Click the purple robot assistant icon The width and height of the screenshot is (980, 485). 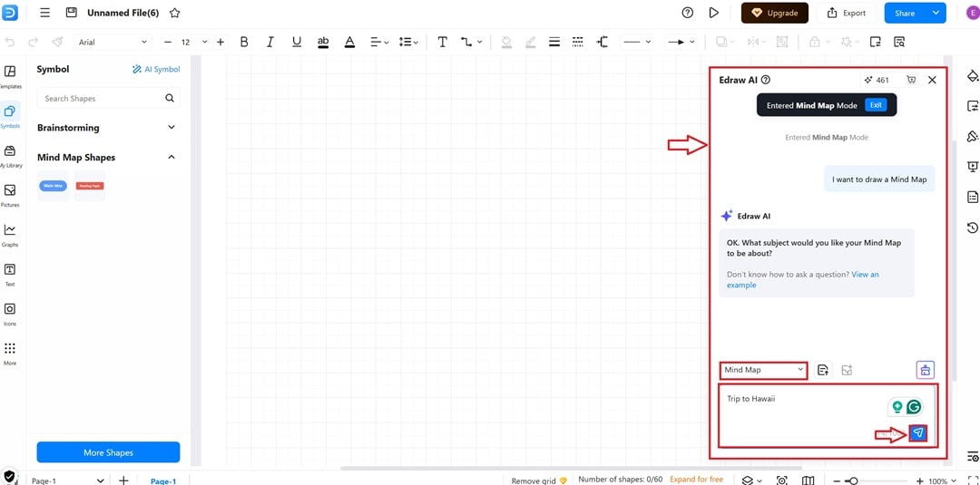[926, 370]
